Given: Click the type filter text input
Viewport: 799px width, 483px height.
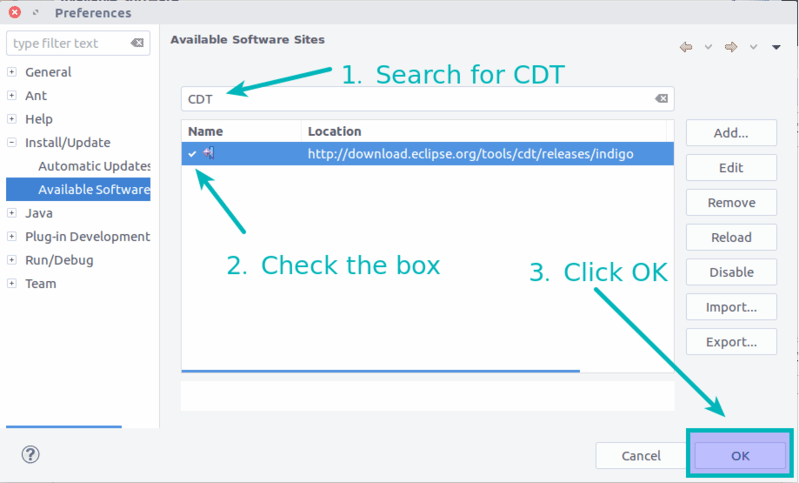Looking at the screenshot, I should click(66, 44).
